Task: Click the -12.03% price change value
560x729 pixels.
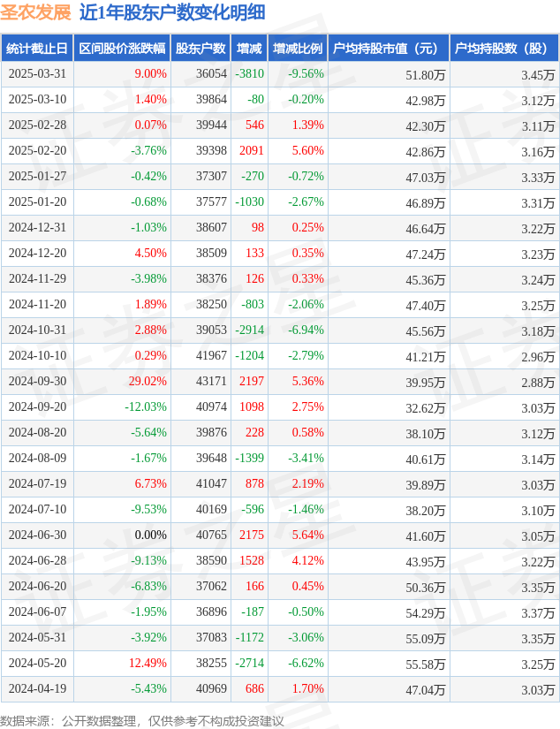Action: pos(145,407)
